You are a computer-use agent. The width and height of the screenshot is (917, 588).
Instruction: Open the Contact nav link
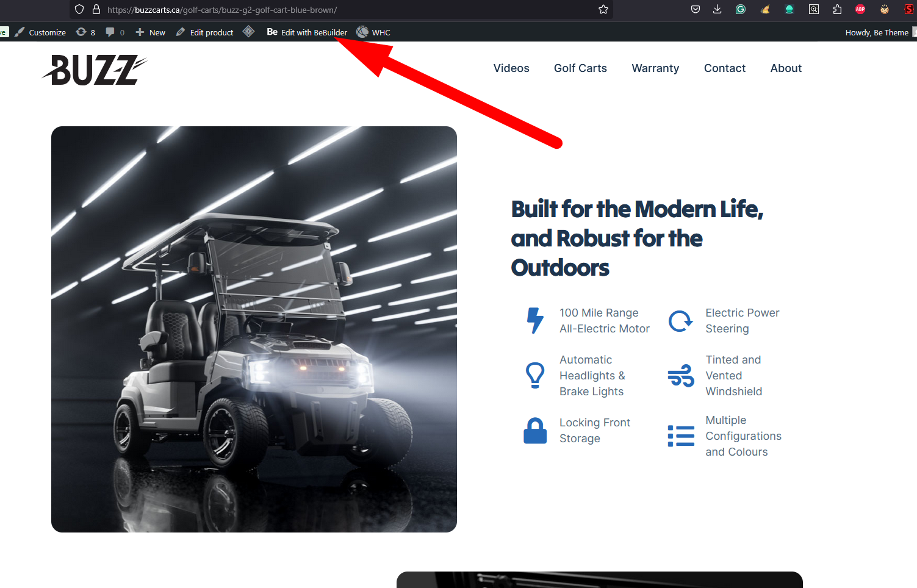click(725, 68)
